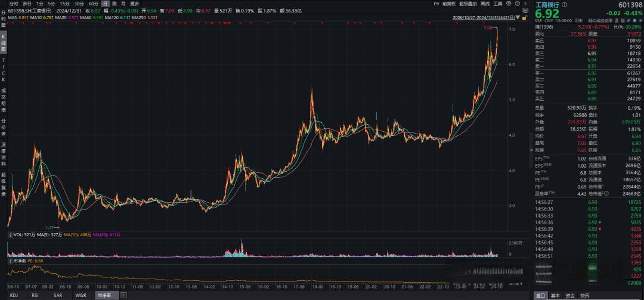This screenshot has height=300, width=644.
Task: Click the blue bell alert icon
Action: [634, 20]
